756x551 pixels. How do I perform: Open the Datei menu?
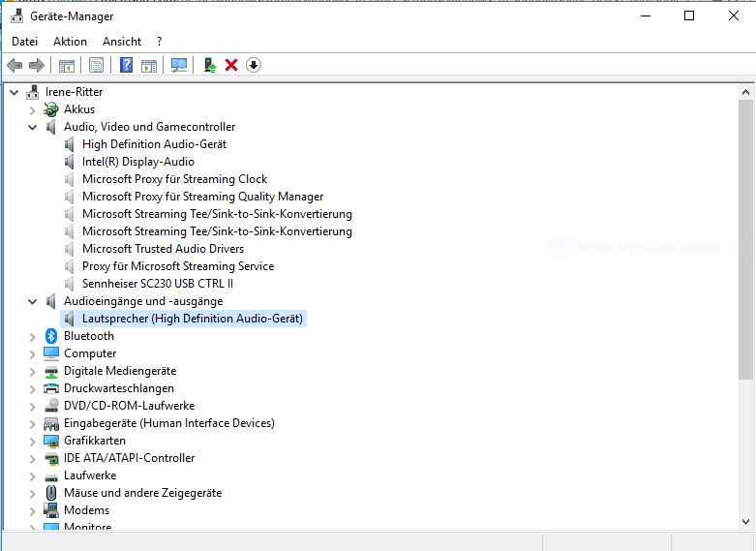24,42
